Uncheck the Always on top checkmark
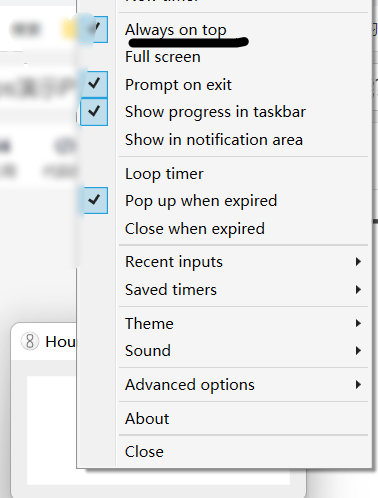Screen dimensions: 378x498 coord(94,29)
